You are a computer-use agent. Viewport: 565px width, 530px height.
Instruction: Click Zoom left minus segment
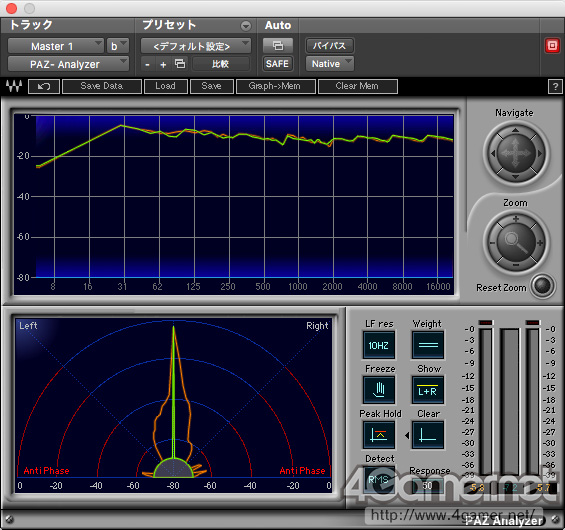tap(492, 242)
